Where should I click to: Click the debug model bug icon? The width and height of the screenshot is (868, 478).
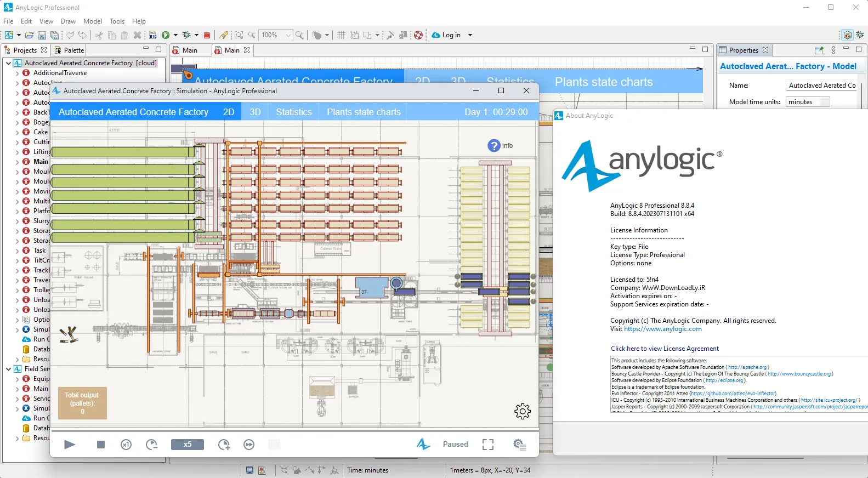187,35
